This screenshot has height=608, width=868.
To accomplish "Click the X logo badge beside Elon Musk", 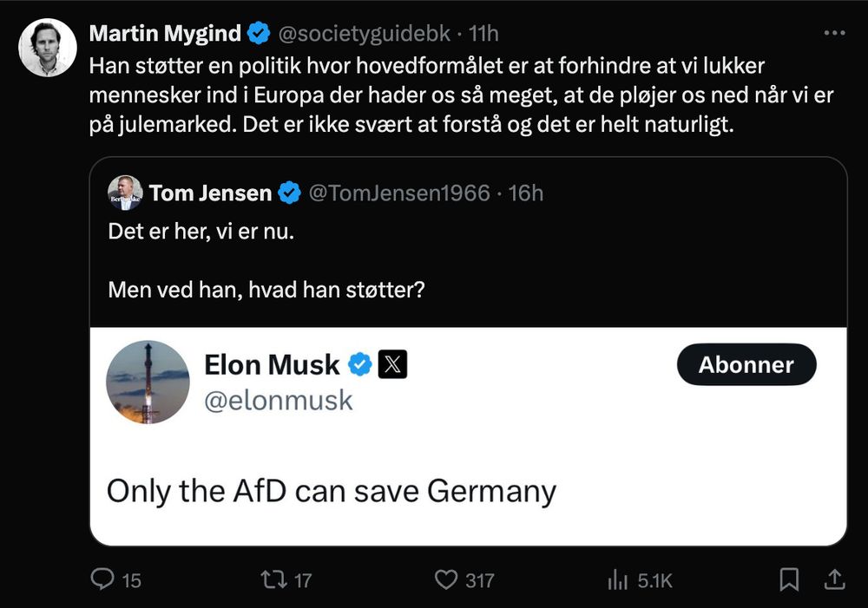I will coord(392,365).
